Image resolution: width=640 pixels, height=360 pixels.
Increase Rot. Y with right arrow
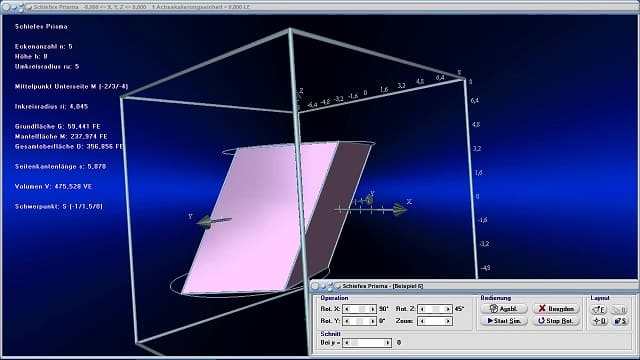(372, 321)
